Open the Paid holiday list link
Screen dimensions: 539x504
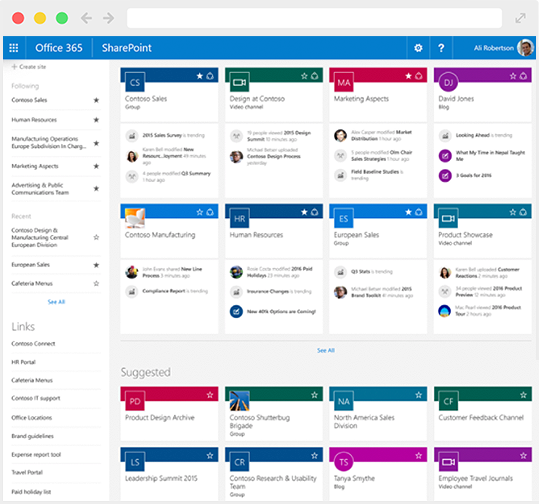coord(31,492)
